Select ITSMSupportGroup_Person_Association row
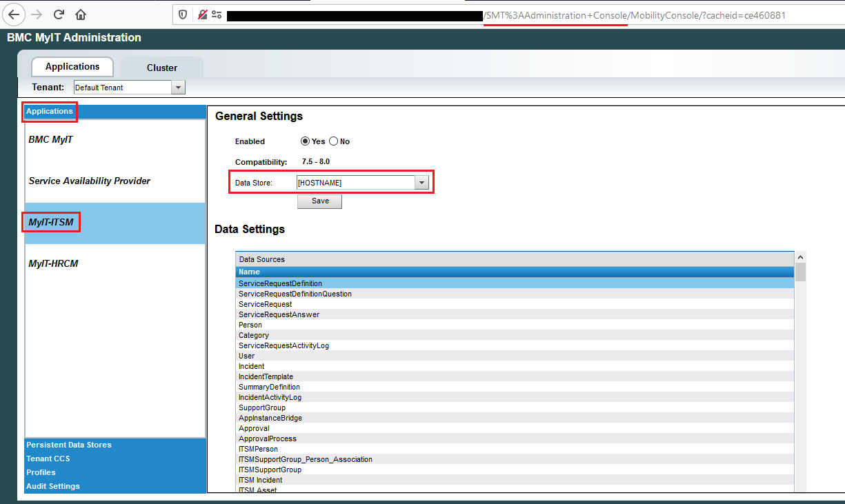The height and width of the screenshot is (504, 845). pos(515,459)
